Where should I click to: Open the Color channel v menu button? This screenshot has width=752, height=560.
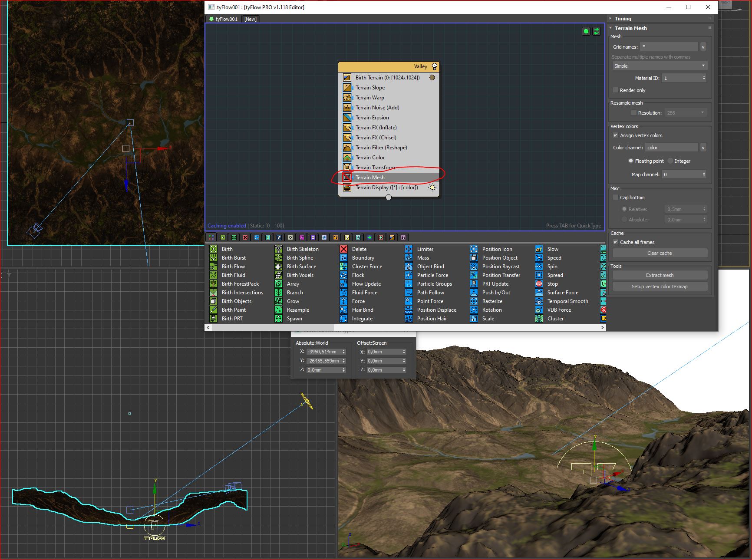[703, 148]
